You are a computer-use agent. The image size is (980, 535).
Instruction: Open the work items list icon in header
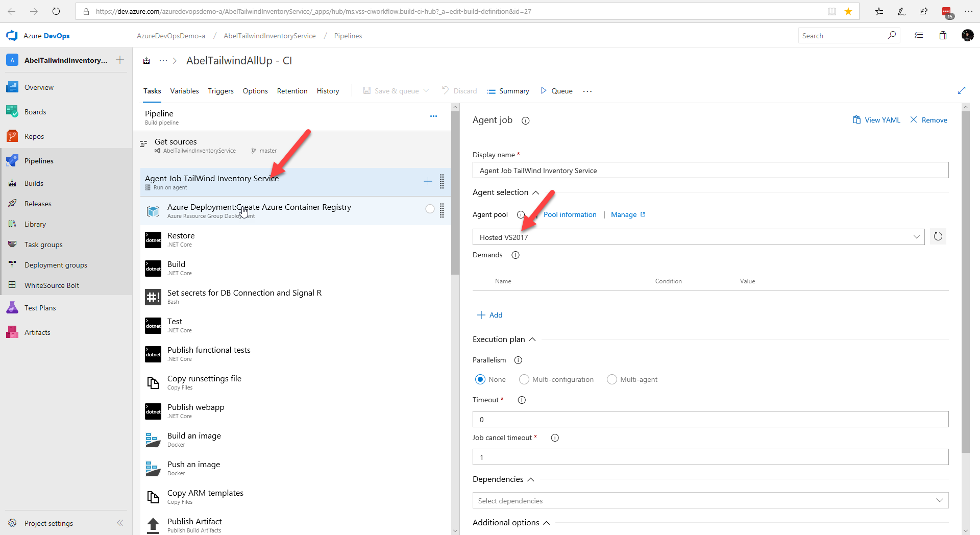919,36
